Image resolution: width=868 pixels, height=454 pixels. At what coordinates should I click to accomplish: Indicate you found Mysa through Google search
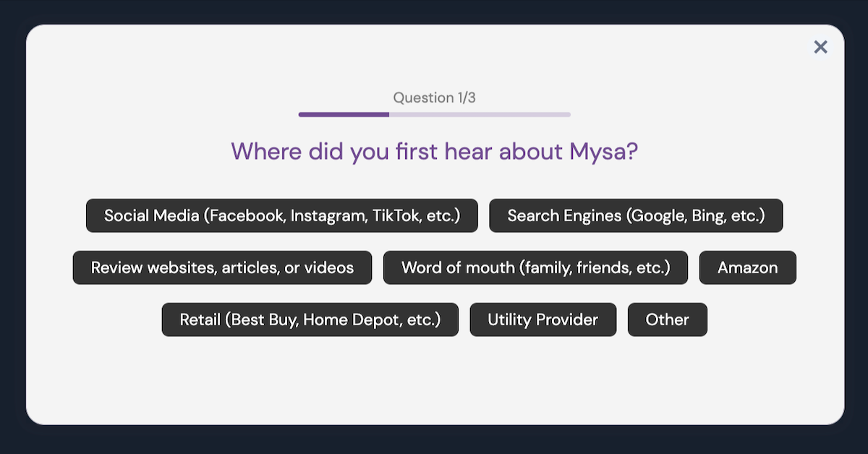(637, 215)
